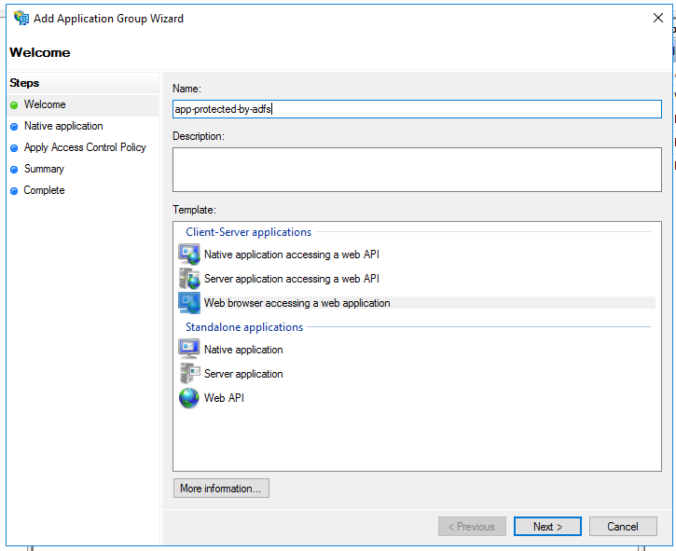Click the Web API globe icon
676x551 pixels.
pos(189,398)
